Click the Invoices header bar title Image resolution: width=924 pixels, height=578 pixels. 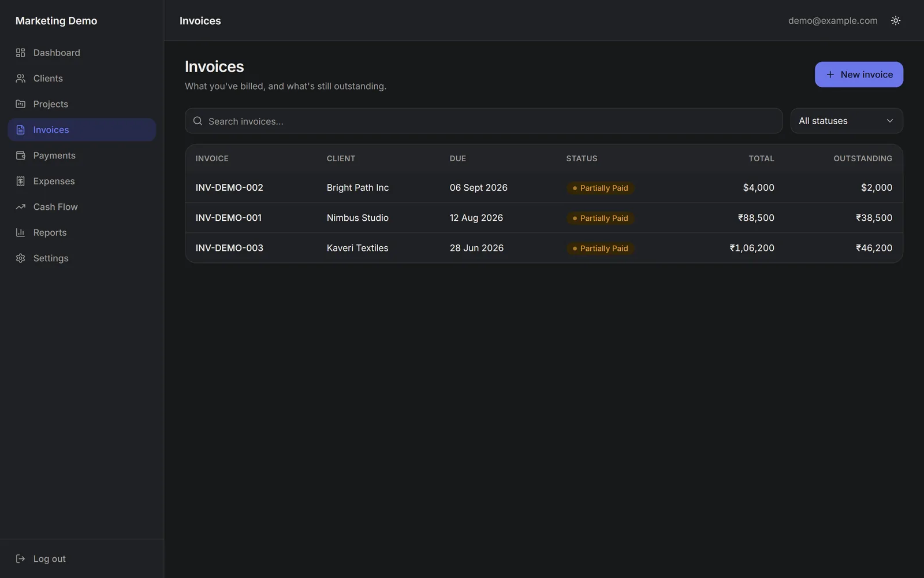(200, 21)
